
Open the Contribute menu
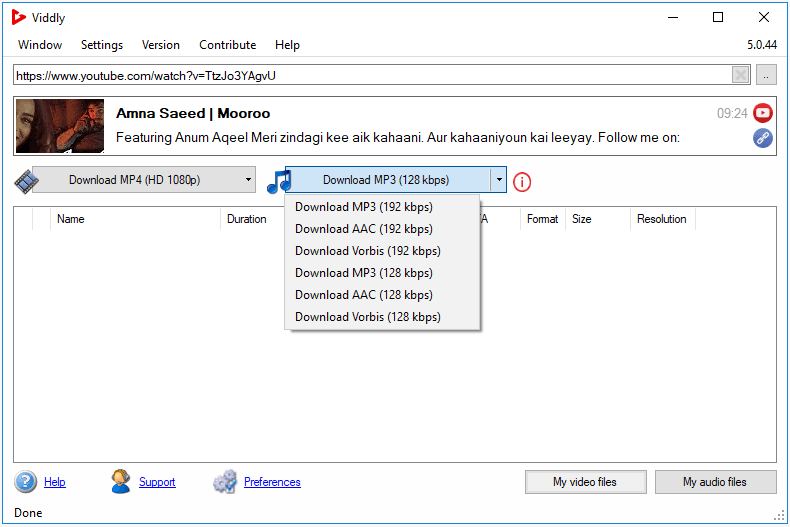point(227,45)
